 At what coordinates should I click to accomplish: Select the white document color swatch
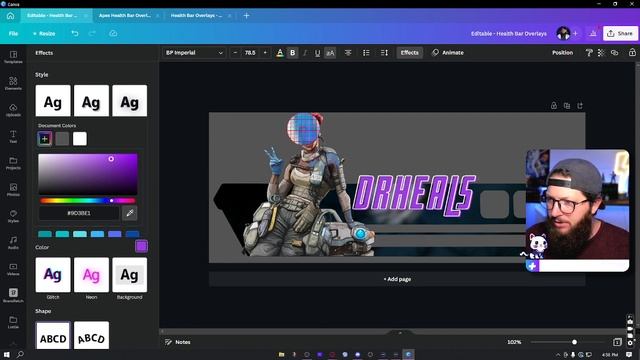point(80,139)
